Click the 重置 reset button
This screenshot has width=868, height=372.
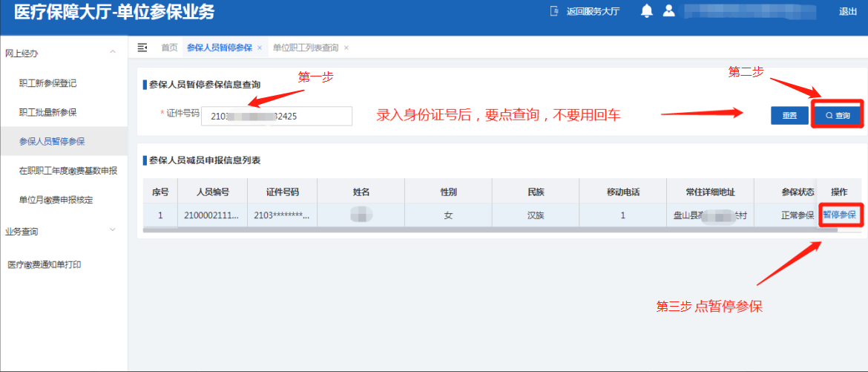pos(789,115)
